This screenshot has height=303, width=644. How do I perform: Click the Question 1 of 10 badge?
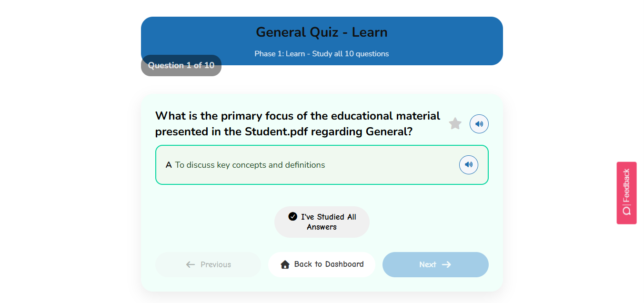click(x=181, y=65)
